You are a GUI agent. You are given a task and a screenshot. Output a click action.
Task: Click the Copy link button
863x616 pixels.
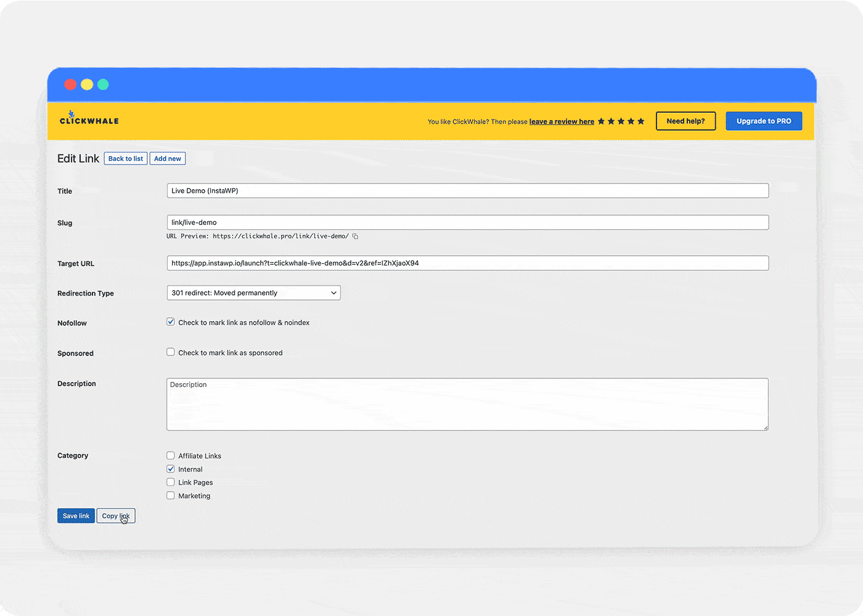[x=116, y=516]
